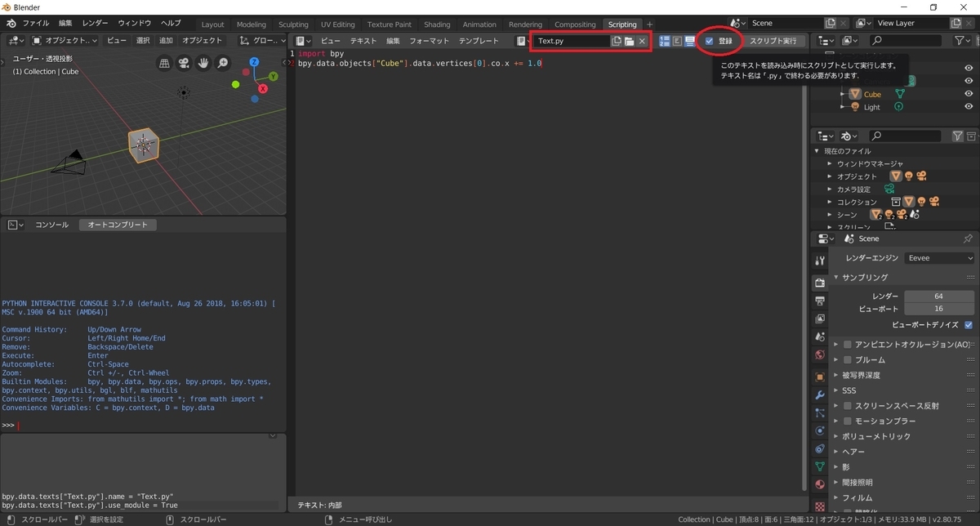The image size is (980, 526).
Task: Select the zoom magnifier gizmo in viewport
Action: (x=223, y=63)
